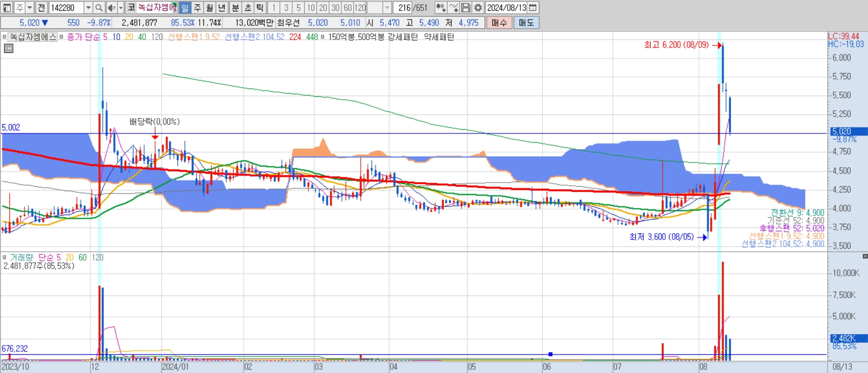Toggle the 150억봉 indicator square marker
This screenshot has width=868, height=373.
tap(323, 37)
